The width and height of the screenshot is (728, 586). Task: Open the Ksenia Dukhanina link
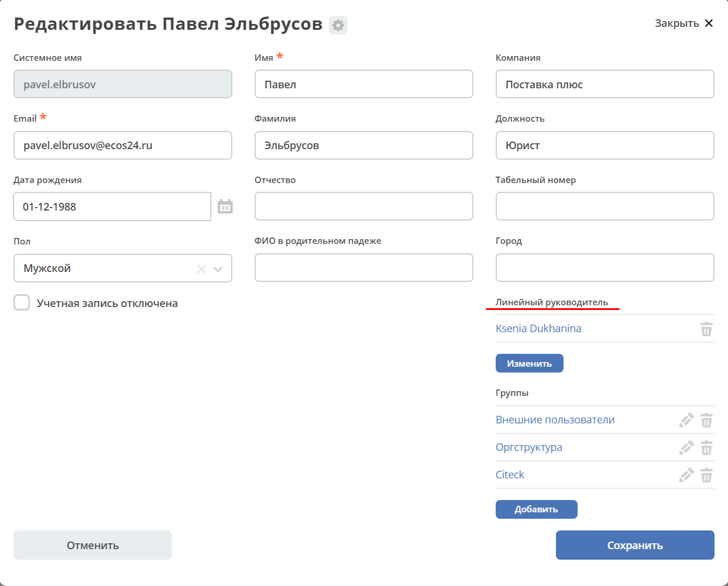538,329
